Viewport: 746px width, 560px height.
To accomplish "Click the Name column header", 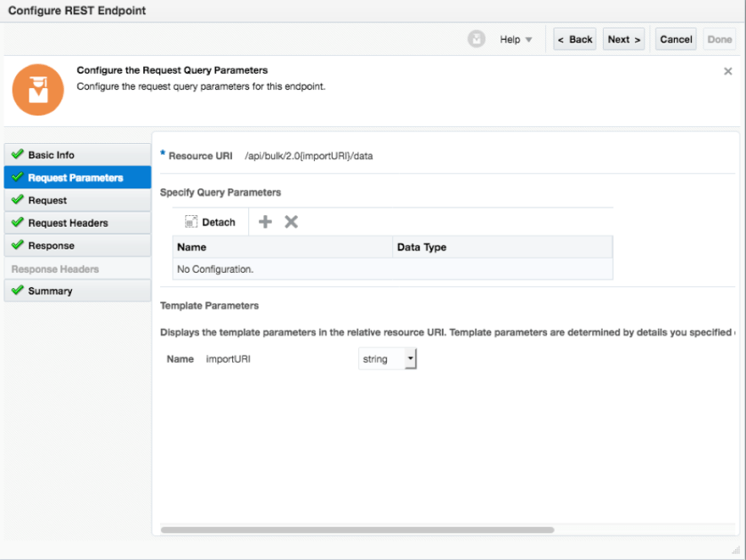I will (x=192, y=247).
